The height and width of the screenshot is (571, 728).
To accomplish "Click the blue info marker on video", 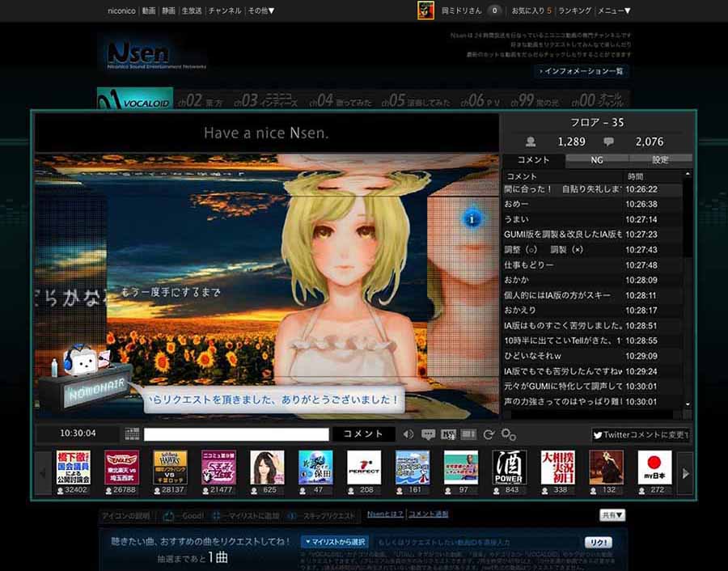I will click(x=472, y=218).
